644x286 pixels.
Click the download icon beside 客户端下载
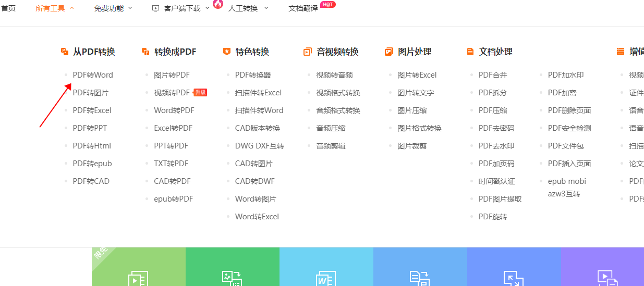coord(155,8)
